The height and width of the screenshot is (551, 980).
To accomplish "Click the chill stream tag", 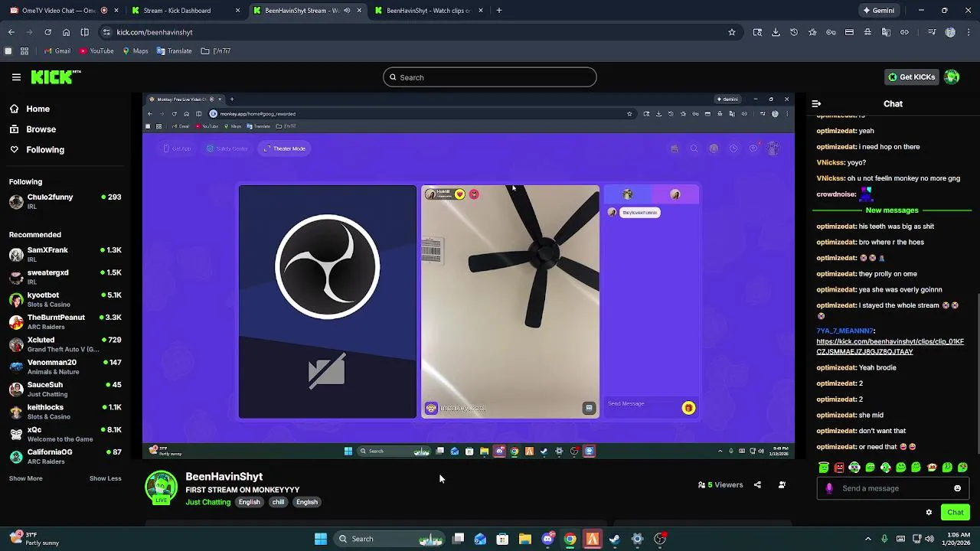I will coord(278,502).
